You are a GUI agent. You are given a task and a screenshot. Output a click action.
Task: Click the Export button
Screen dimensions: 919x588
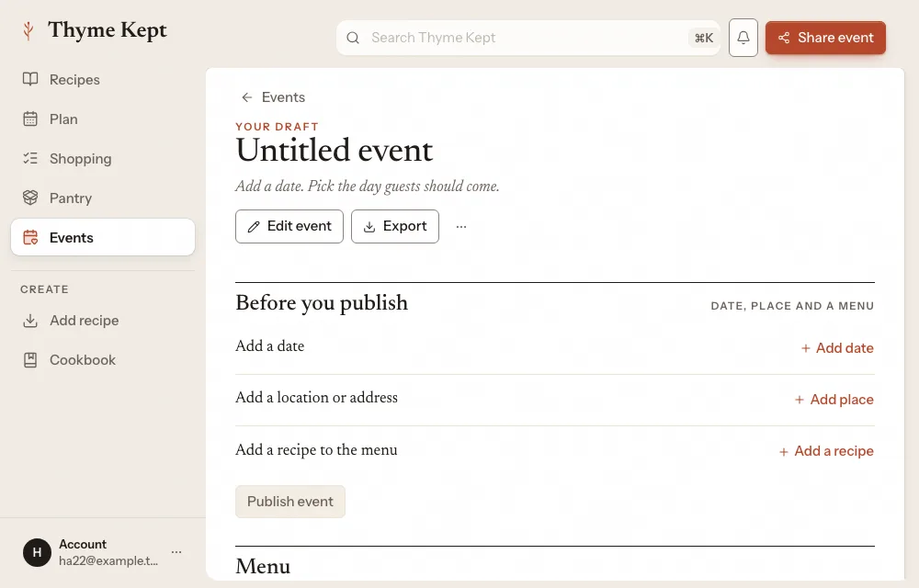point(395,226)
